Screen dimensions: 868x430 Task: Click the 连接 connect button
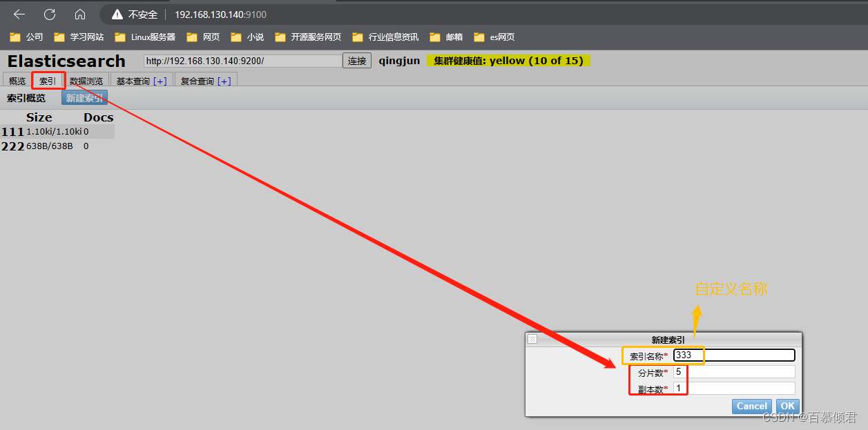(x=357, y=61)
